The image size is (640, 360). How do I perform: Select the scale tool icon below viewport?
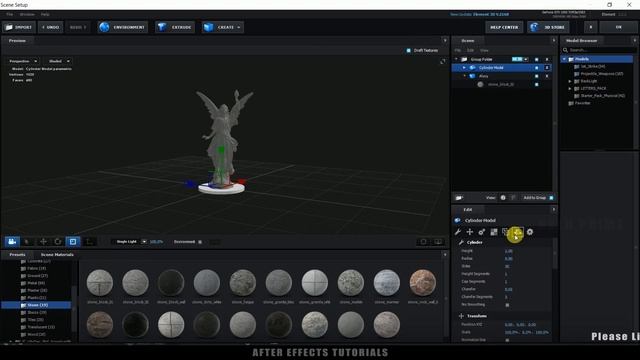[73, 242]
